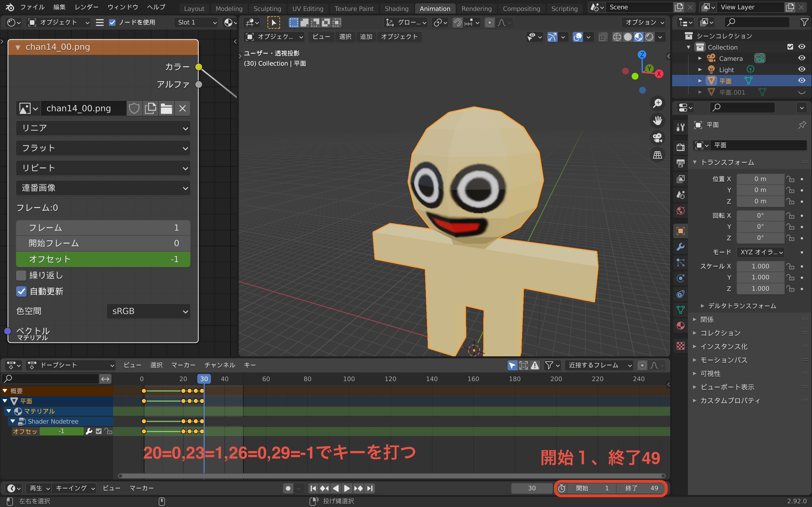The image size is (812, 507).
Task: Toggle proportional editing in viewport header
Action: tap(489, 23)
